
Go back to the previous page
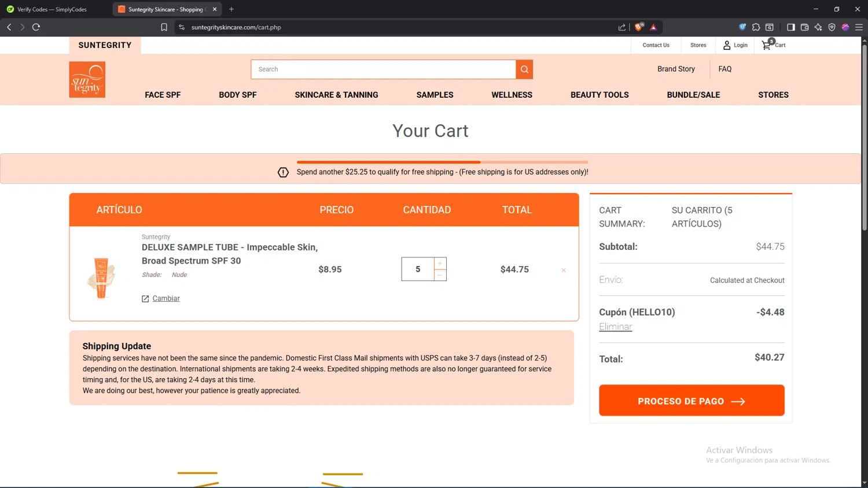coord(9,27)
